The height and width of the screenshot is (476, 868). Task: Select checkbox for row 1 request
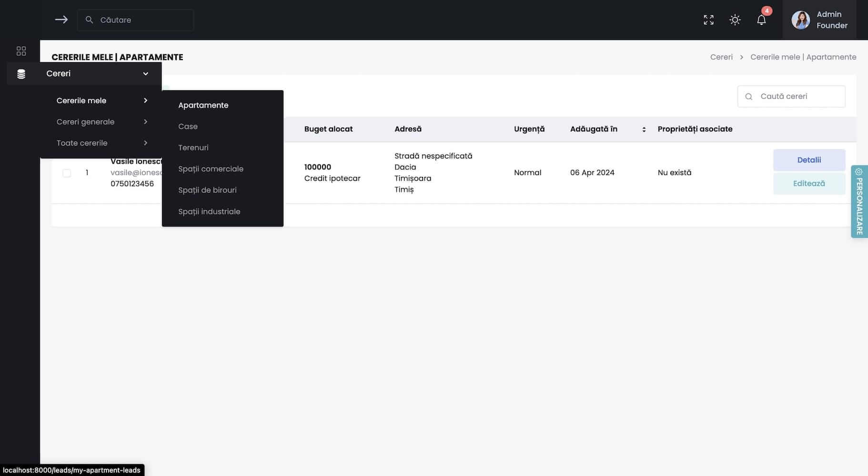coord(67,173)
